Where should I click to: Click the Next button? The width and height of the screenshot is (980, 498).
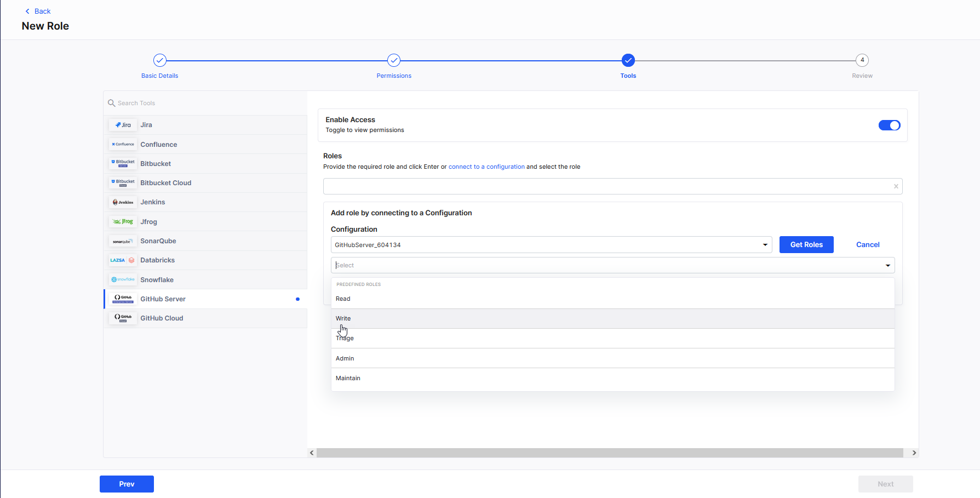885,484
